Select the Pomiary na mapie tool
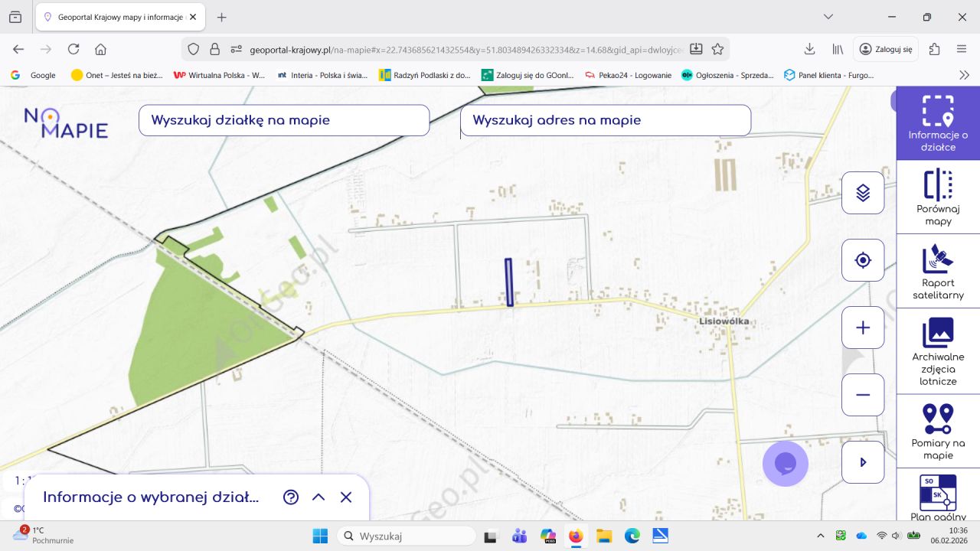The height and width of the screenshot is (551, 980). (x=938, y=432)
